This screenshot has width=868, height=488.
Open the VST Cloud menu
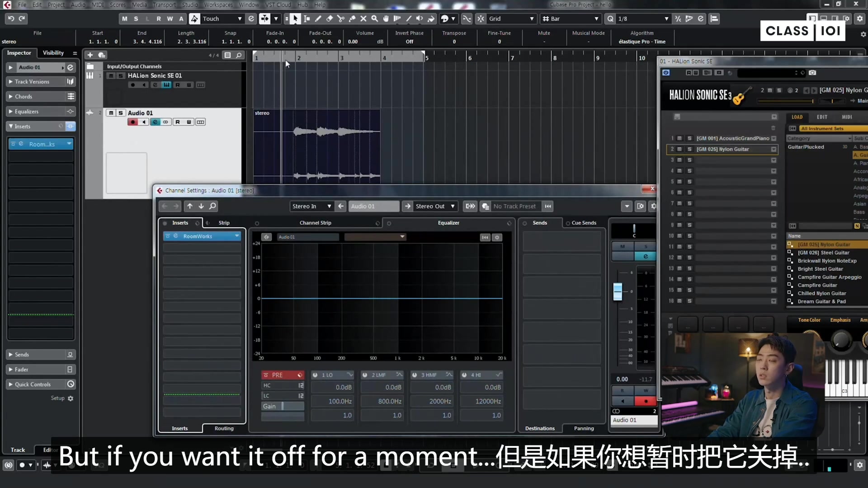pyautogui.click(x=278, y=5)
